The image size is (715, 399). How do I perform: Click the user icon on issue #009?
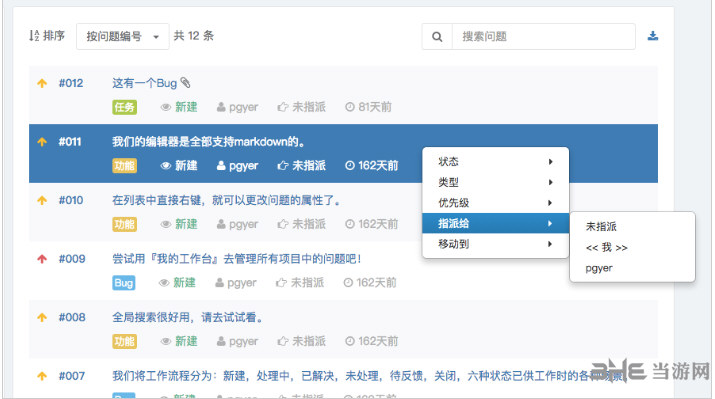click(x=219, y=283)
